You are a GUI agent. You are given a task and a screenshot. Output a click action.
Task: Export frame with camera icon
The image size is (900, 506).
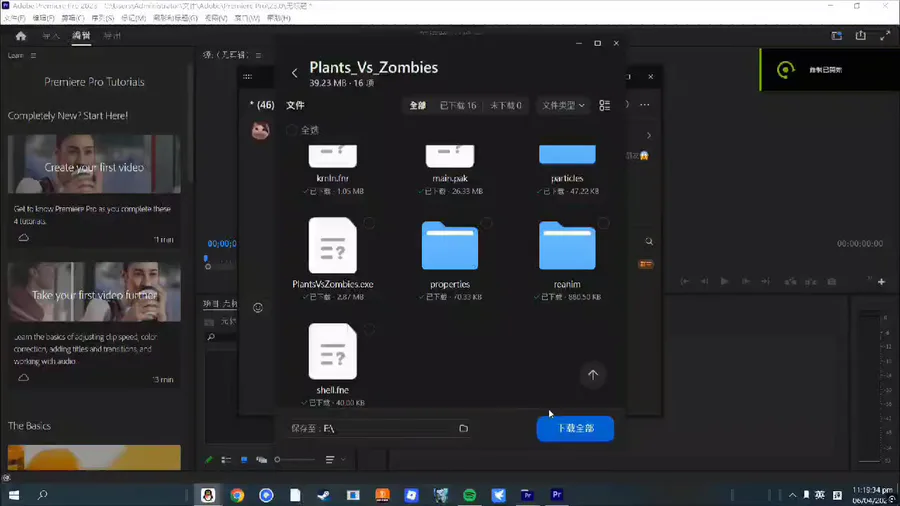(x=832, y=282)
